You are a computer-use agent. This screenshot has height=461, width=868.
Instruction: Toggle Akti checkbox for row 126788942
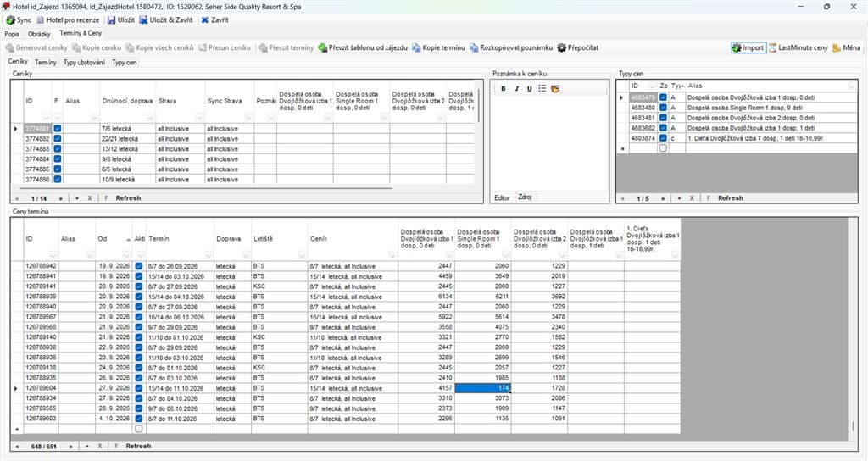(138, 266)
